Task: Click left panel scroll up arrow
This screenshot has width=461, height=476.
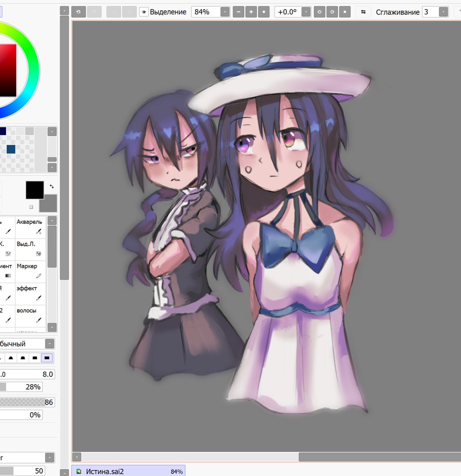Action: pos(64,11)
